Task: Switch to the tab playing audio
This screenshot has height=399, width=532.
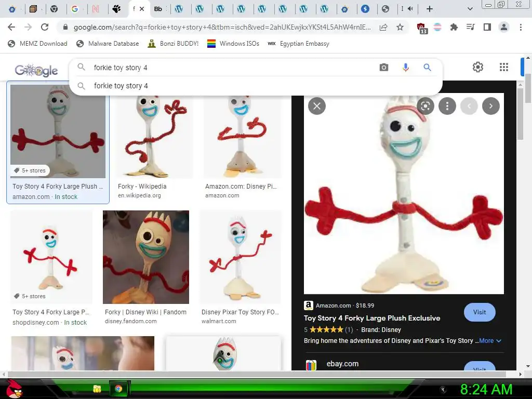Action: (406, 9)
